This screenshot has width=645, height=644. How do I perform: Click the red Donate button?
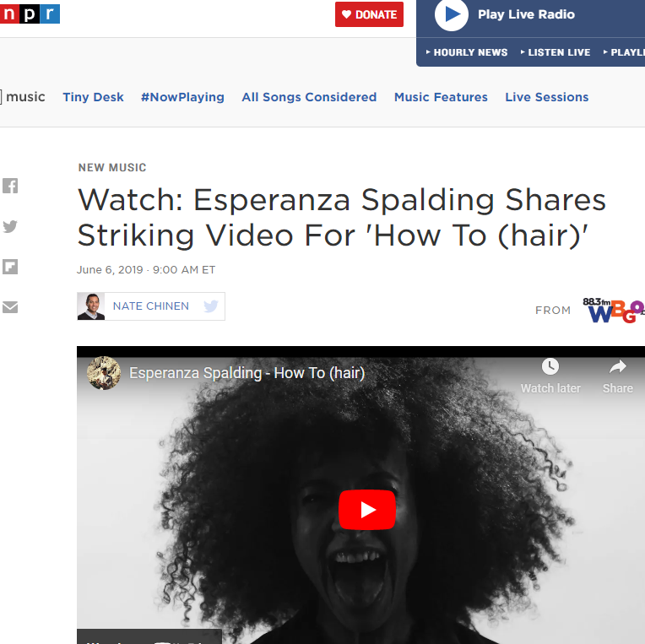click(369, 14)
